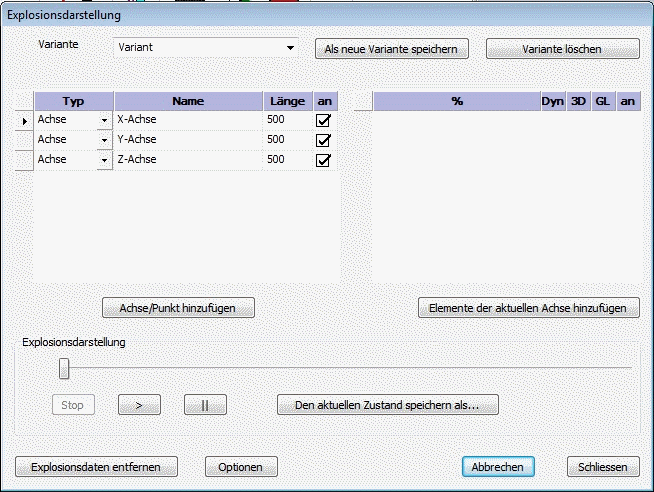654x492 pixels.
Task: Click the play (>) button
Action: (139, 405)
